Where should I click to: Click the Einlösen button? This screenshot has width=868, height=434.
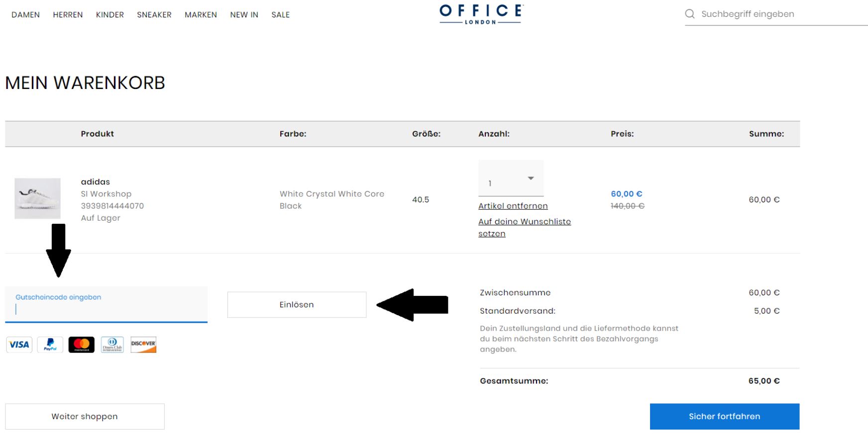point(297,305)
